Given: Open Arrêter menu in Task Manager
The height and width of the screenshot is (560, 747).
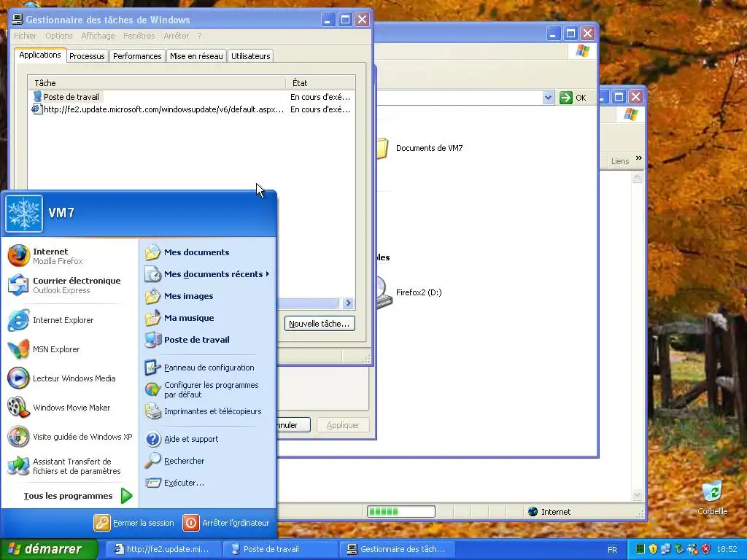Looking at the screenshot, I should (177, 36).
